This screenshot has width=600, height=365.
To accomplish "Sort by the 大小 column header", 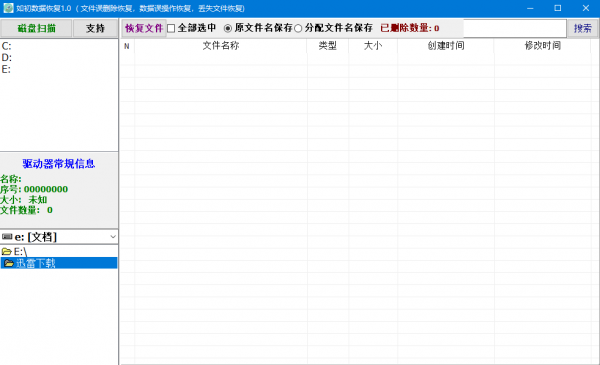I will [x=373, y=46].
